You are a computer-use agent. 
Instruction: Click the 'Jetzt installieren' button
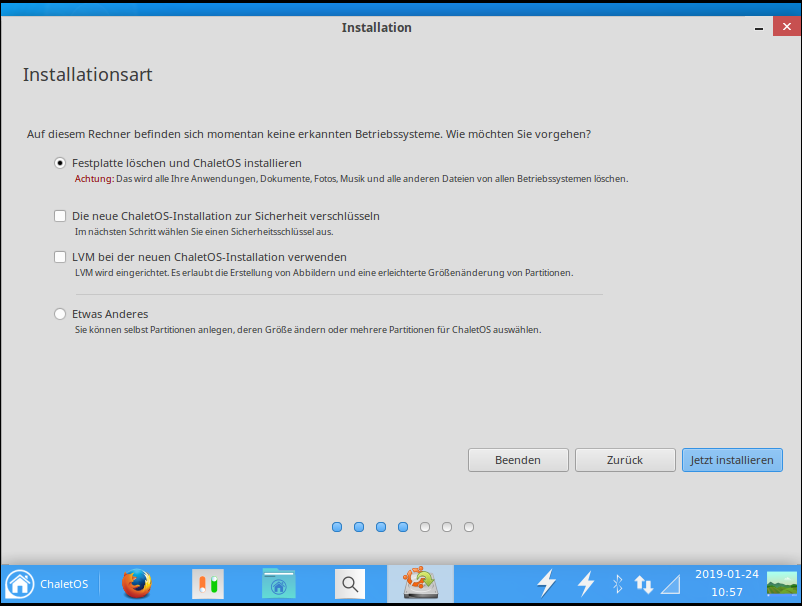coord(732,460)
